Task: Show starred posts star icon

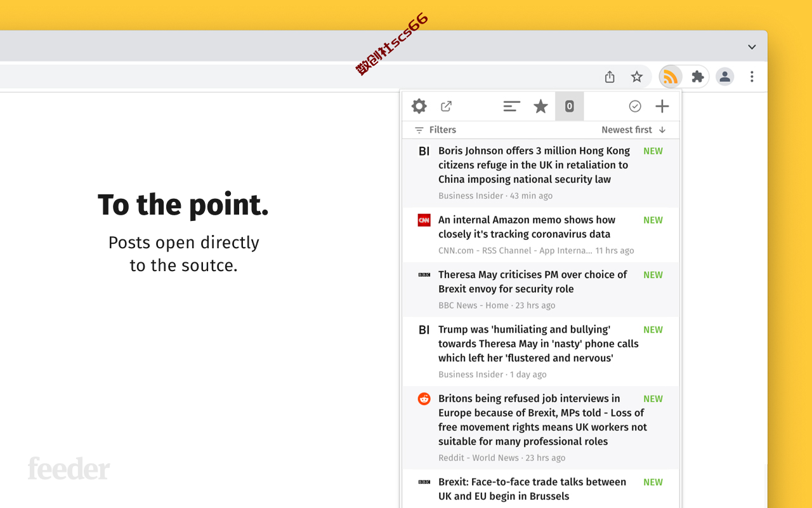Action: tap(540, 106)
